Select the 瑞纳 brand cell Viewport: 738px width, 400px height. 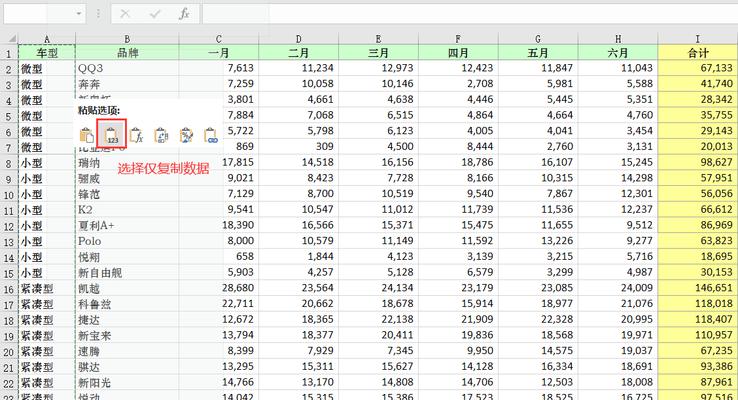127,163
